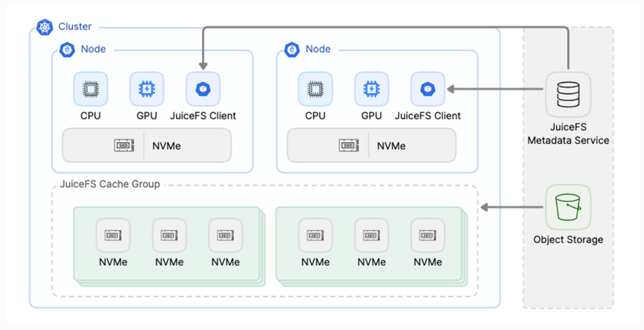The width and height of the screenshot is (644, 330).
Task: Select the GPU icon in the left Node
Action: point(147,89)
